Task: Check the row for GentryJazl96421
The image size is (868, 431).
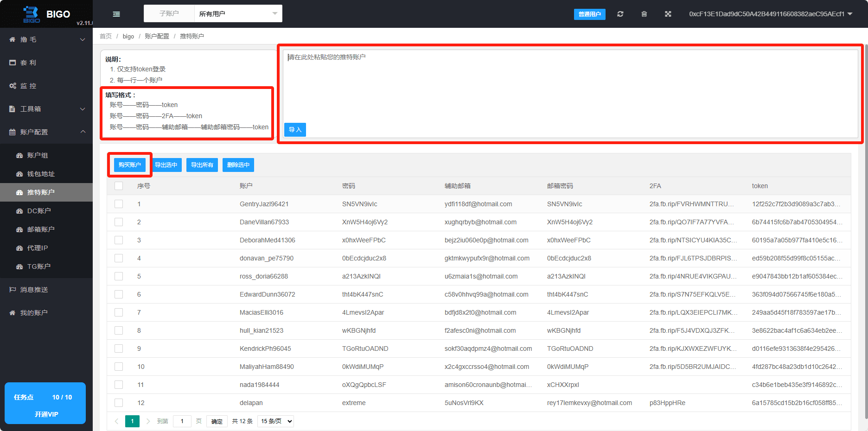Action: coord(119,204)
